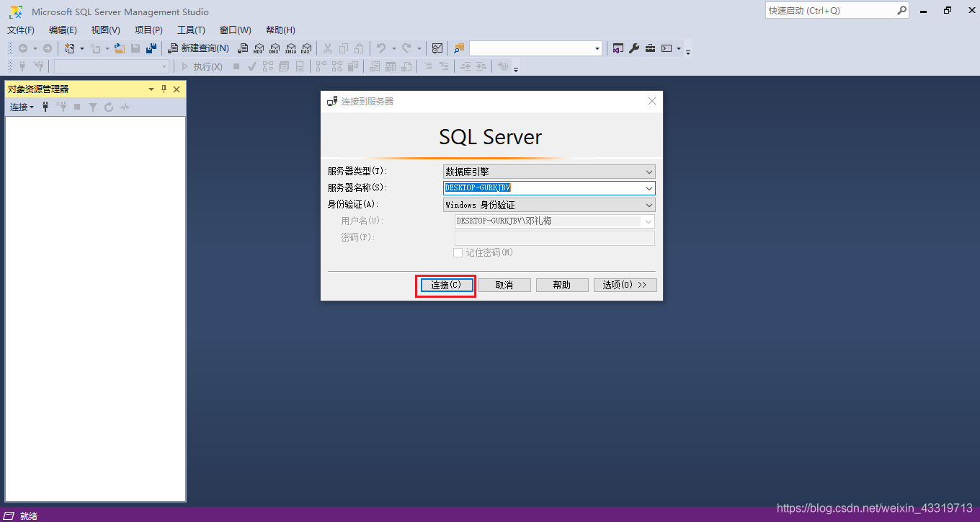The image size is (980, 522).
Task: Open the Toolbox briefcase icon
Action: pyautogui.click(x=650, y=48)
